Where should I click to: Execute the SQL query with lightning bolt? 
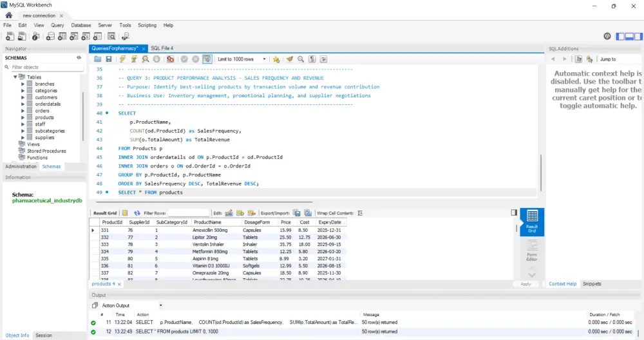tap(122, 59)
